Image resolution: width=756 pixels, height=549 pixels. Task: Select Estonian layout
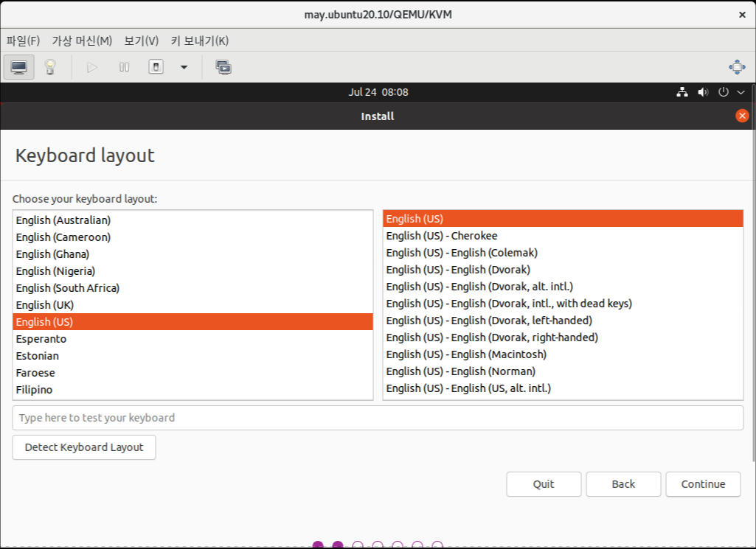point(193,356)
